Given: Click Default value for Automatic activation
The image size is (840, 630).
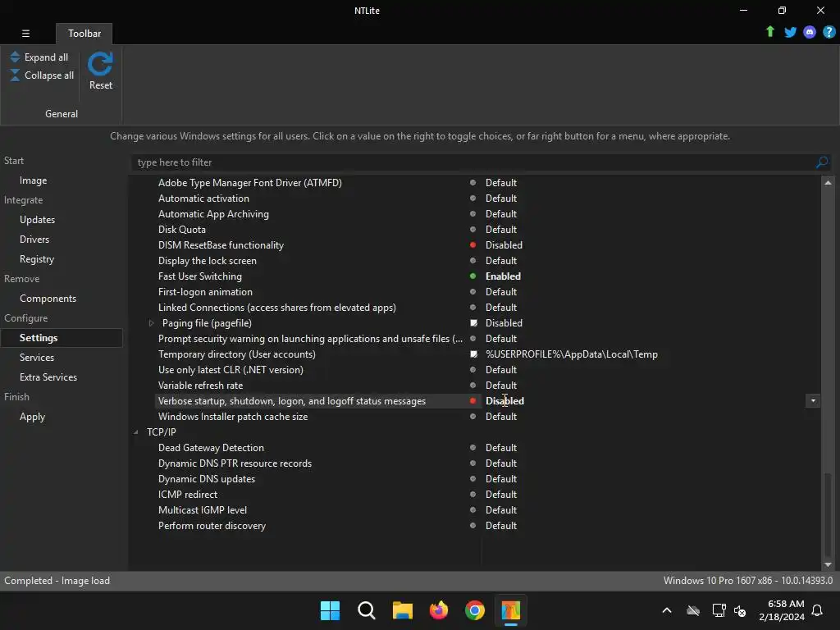Looking at the screenshot, I should coord(501,199).
